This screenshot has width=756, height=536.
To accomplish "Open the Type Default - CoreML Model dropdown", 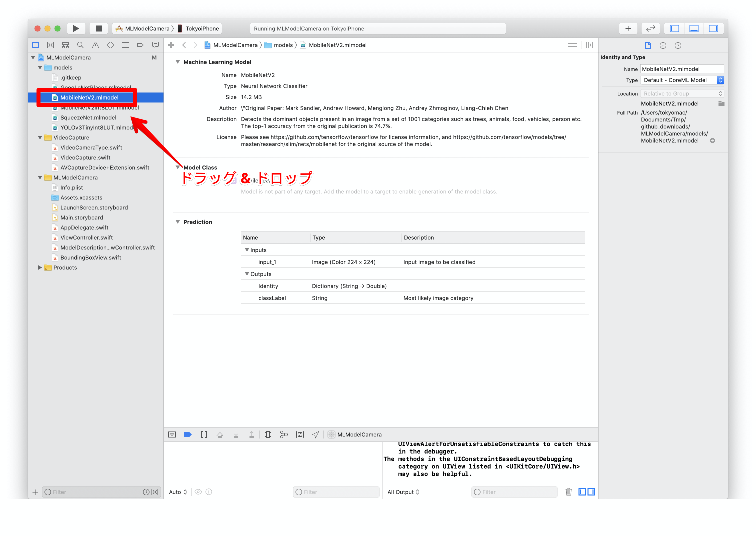I will point(682,80).
